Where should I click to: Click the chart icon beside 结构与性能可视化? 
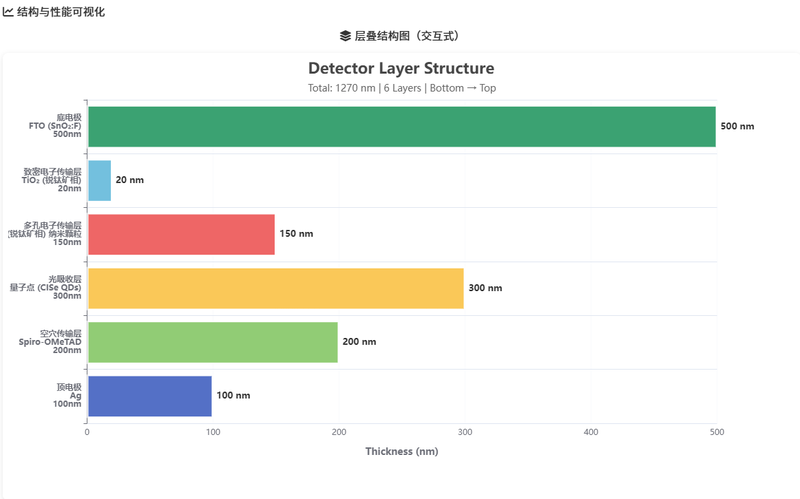click(8, 12)
